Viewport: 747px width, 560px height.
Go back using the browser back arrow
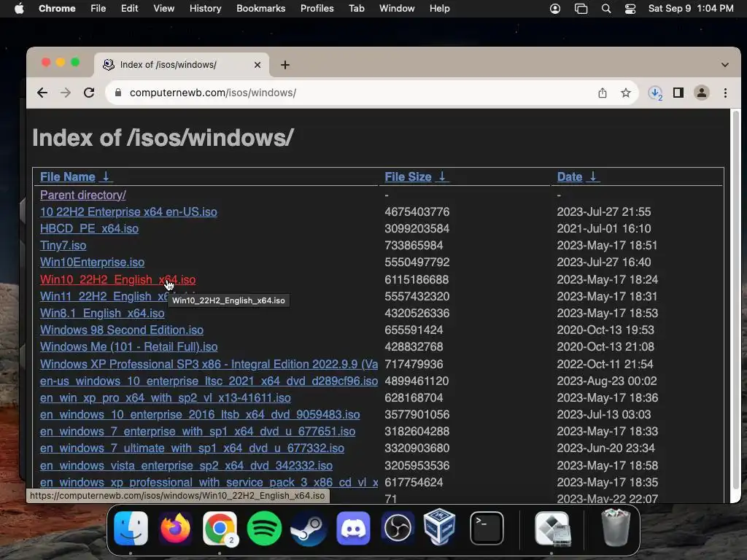tap(42, 93)
